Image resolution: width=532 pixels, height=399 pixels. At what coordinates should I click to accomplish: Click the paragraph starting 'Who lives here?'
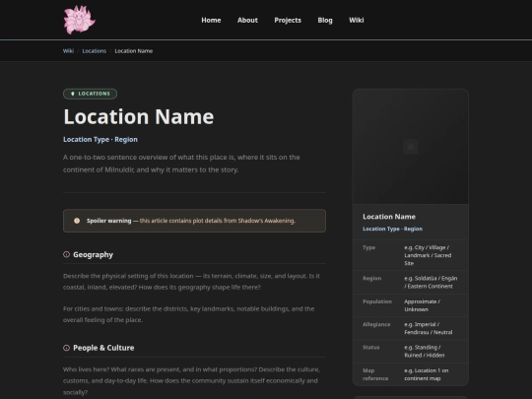tap(191, 380)
